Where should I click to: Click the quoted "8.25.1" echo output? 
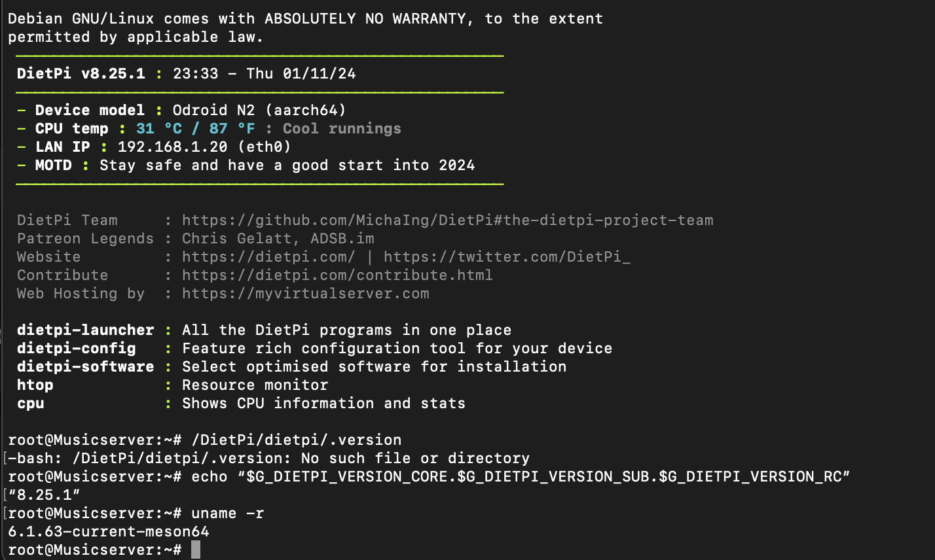[45, 495]
